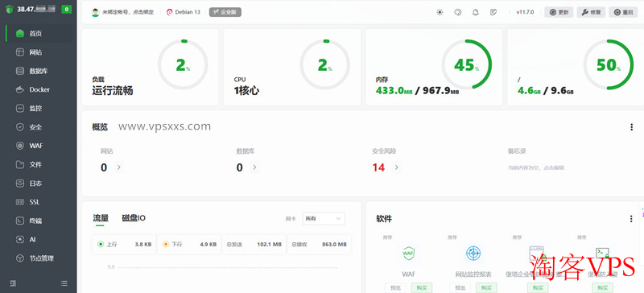
Task: Switch to the 流量 traffic tab
Action: pos(101,218)
